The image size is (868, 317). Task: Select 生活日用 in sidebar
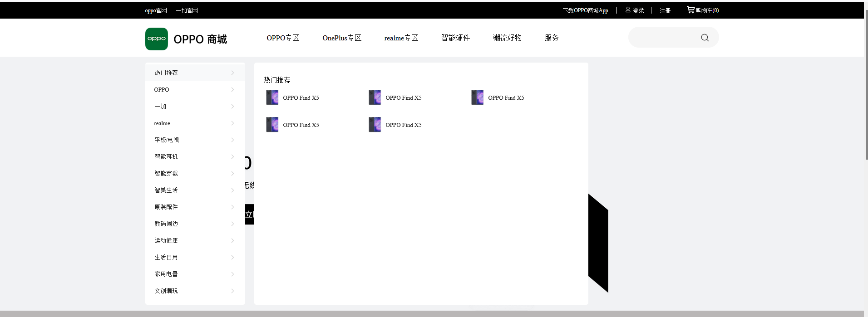[166, 257]
